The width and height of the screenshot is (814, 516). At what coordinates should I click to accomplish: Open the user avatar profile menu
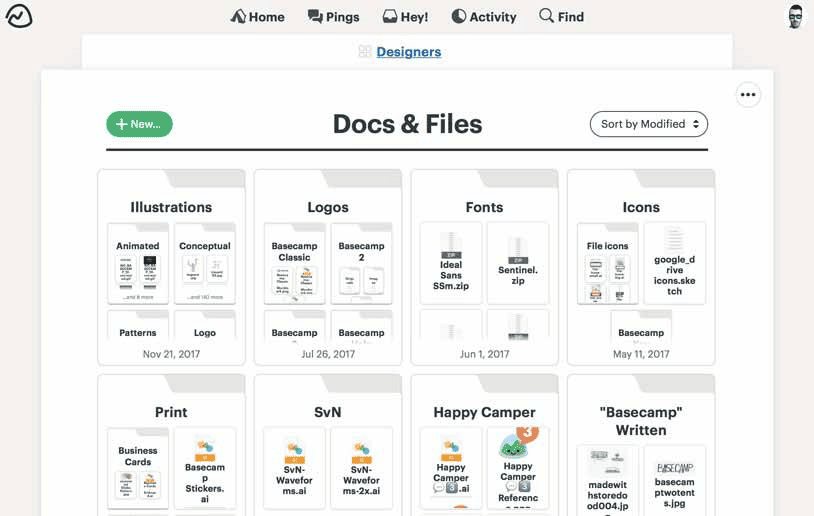point(795,17)
